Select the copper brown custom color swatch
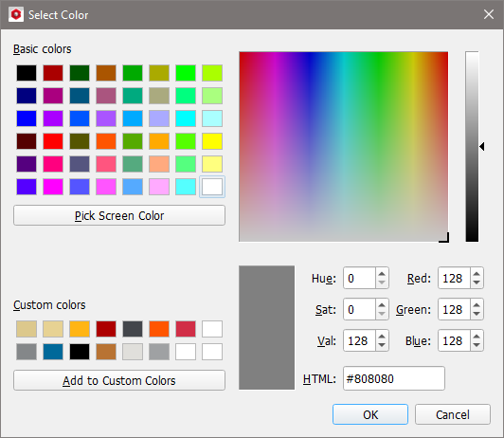Viewport: 504px width, 438px height. (106, 352)
